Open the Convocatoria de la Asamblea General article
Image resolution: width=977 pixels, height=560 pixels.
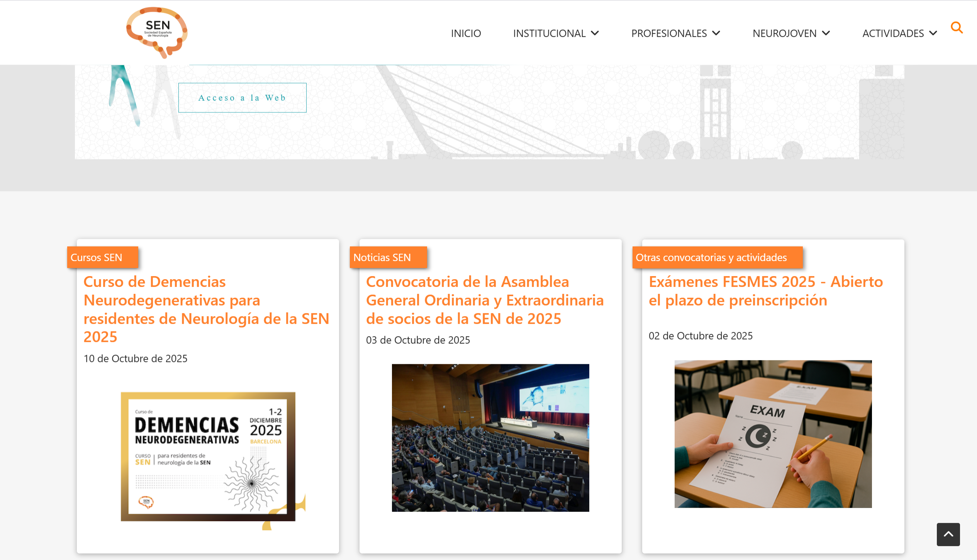click(x=484, y=300)
